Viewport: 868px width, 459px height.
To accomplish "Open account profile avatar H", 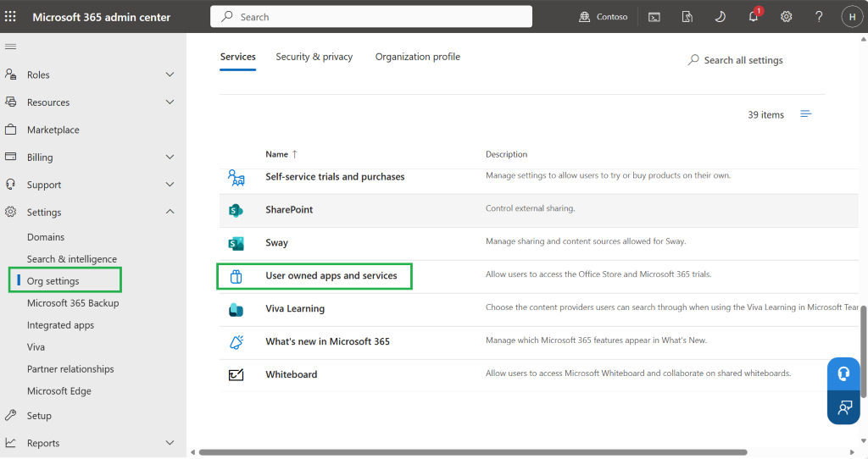I will 851,17.
